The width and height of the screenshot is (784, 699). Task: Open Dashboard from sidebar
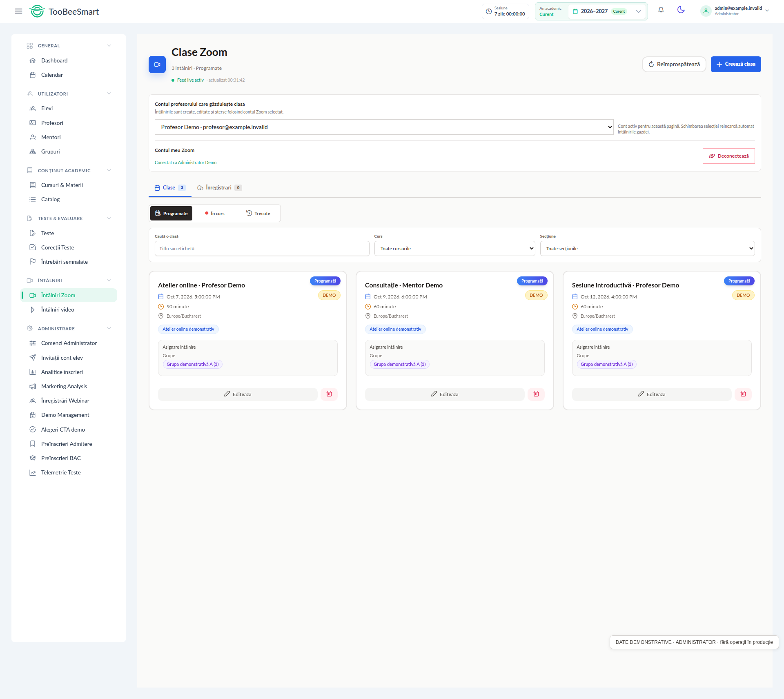tap(69, 60)
